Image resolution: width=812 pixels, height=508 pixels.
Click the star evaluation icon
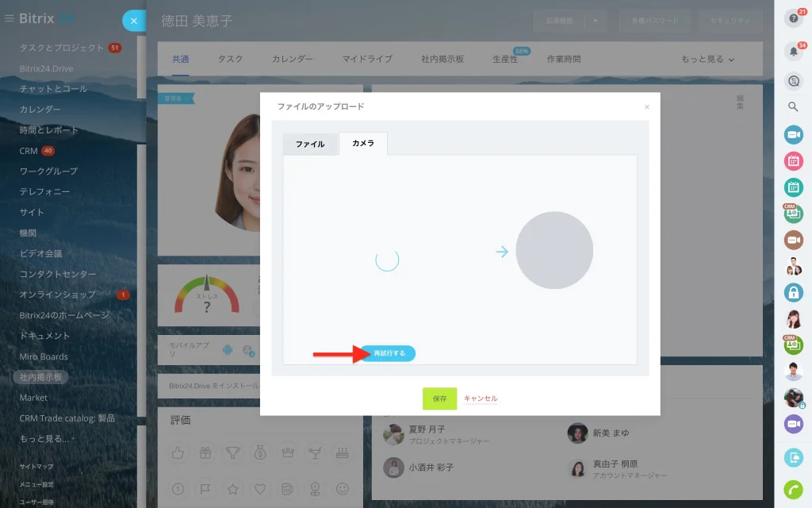233,489
